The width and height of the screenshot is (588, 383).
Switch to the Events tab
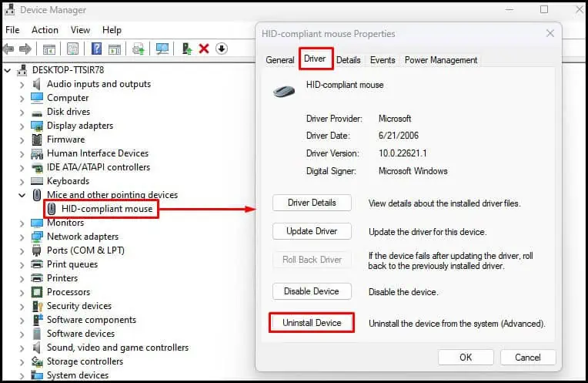383,60
